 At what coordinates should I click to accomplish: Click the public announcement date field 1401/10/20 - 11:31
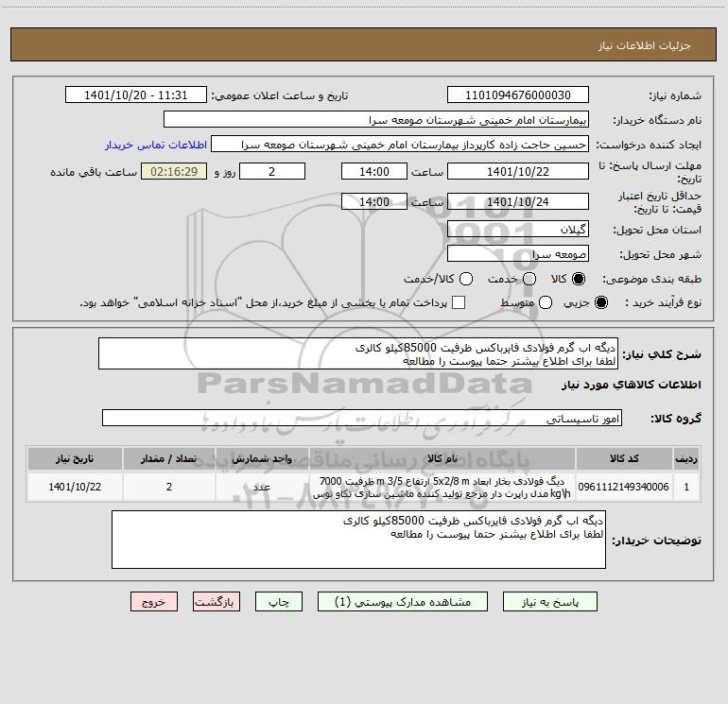pyautogui.click(x=135, y=94)
